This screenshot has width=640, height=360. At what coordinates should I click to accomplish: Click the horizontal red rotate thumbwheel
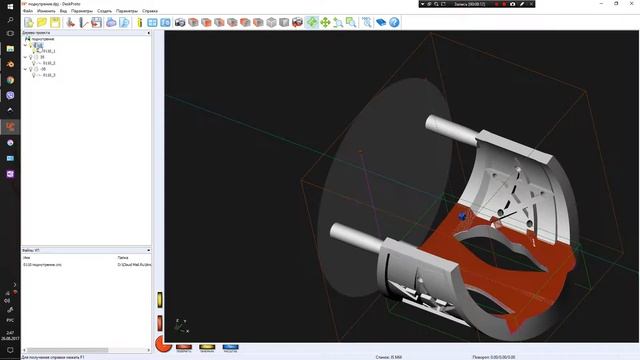pyautogui.click(x=184, y=347)
